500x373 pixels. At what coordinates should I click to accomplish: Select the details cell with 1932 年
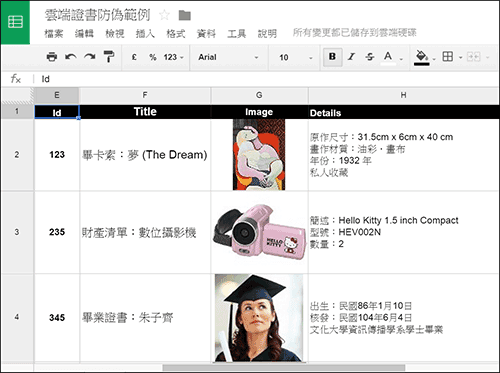[x=403, y=155]
